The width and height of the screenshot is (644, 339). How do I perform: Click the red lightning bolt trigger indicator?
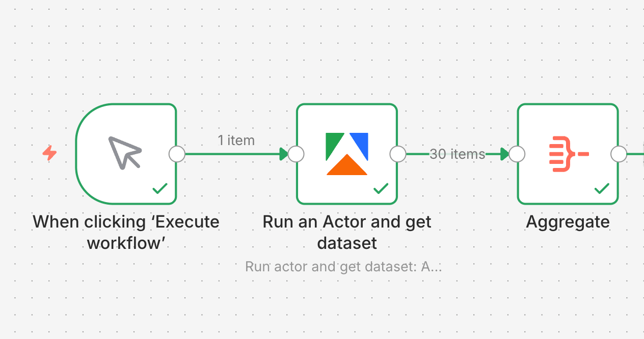[x=49, y=154]
